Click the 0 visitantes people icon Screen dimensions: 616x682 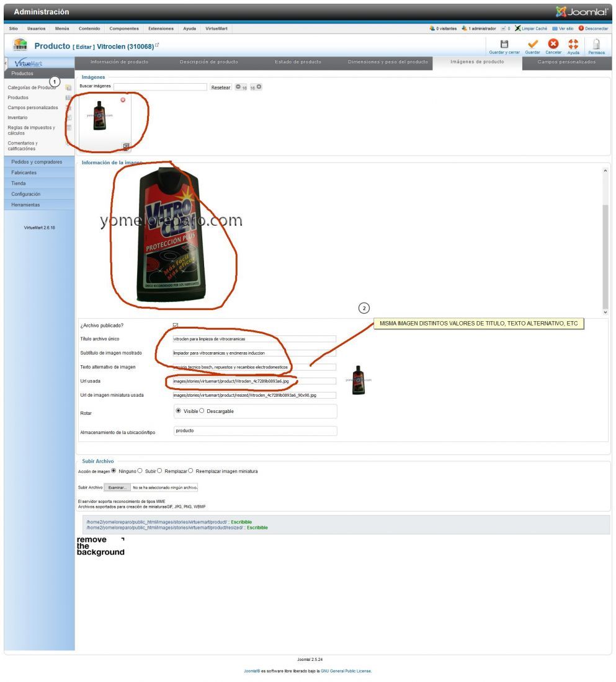tap(432, 29)
